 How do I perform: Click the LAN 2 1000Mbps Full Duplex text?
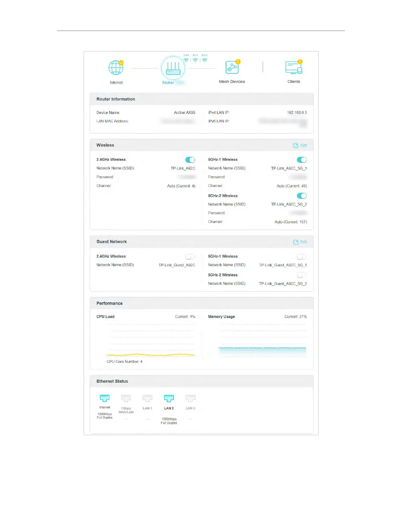pyautogui.click(x=169, y=421)
